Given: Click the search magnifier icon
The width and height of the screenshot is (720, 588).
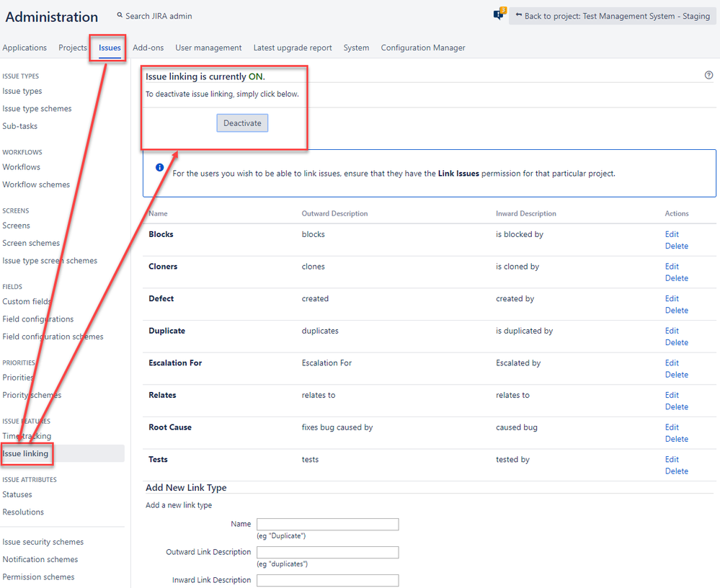Looking at the screenshot, I should tap(120, 15).
